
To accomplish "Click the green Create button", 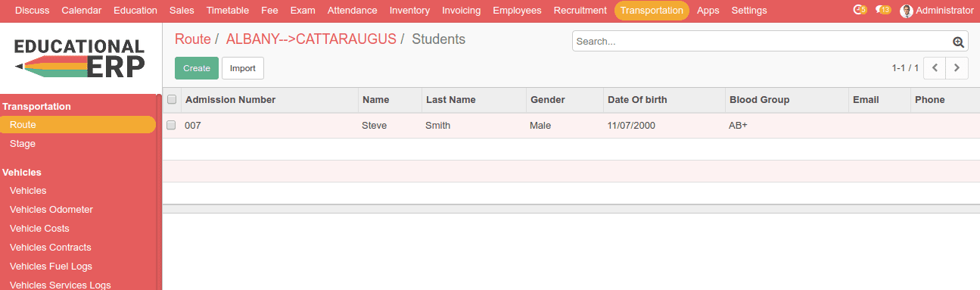I will click(197, 68).
